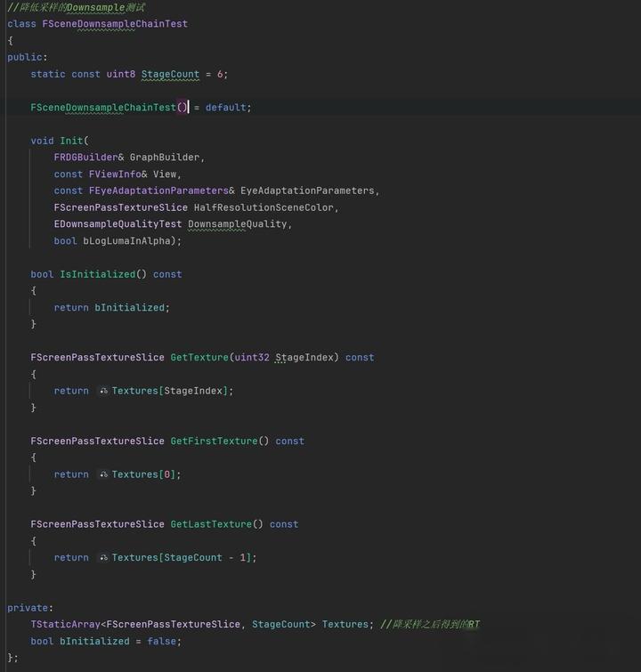Click the GetTexture method name

point(199,358)
